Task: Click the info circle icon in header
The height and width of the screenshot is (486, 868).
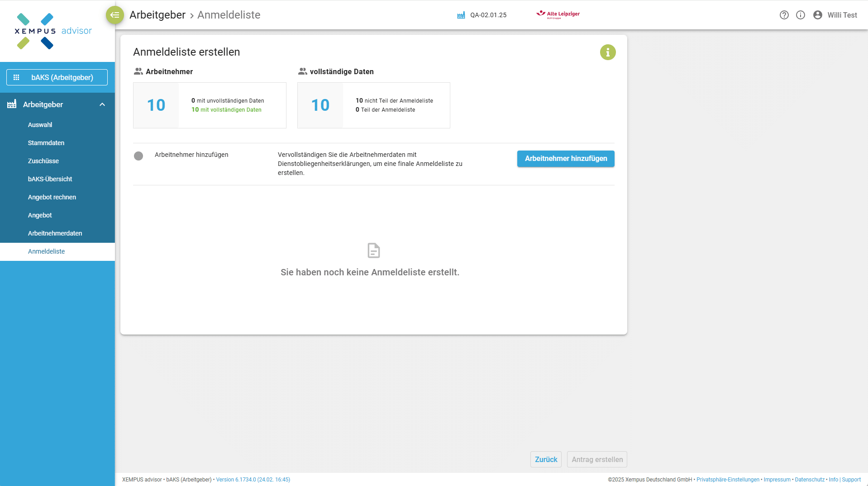Action: [800, 15]
